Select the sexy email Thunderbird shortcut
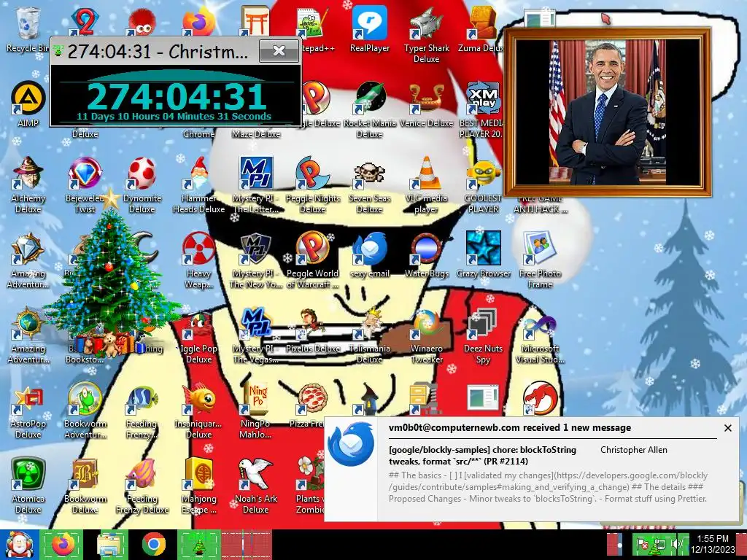 pos(369,254)
